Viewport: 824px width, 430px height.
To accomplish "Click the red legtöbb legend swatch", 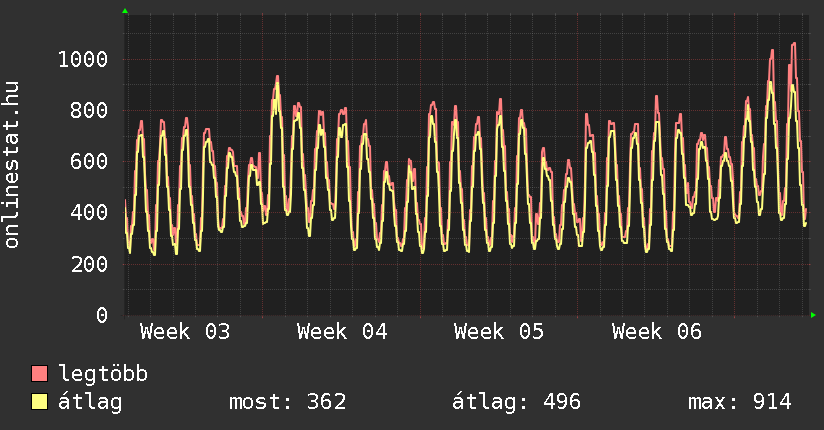I will pos(40,374).
